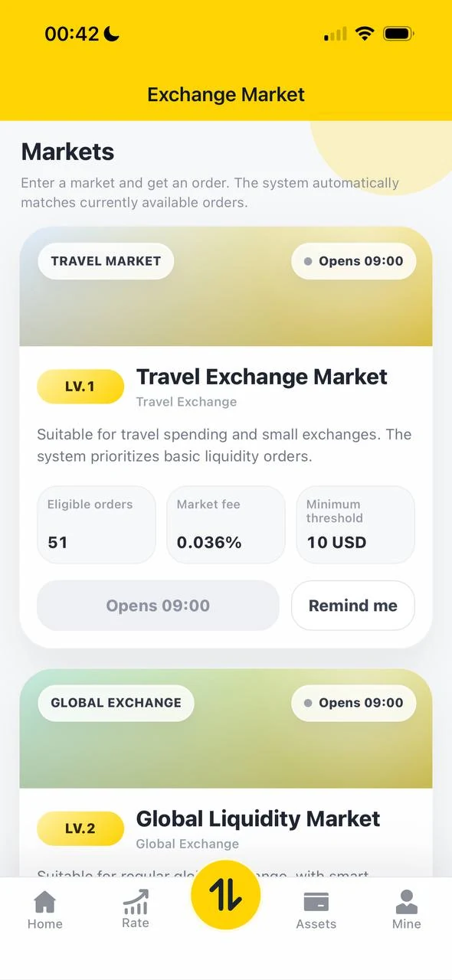Screen dimensions: 452x980
Task: Select the GLOBAL EXCHANGE tag
Action: 116,703
